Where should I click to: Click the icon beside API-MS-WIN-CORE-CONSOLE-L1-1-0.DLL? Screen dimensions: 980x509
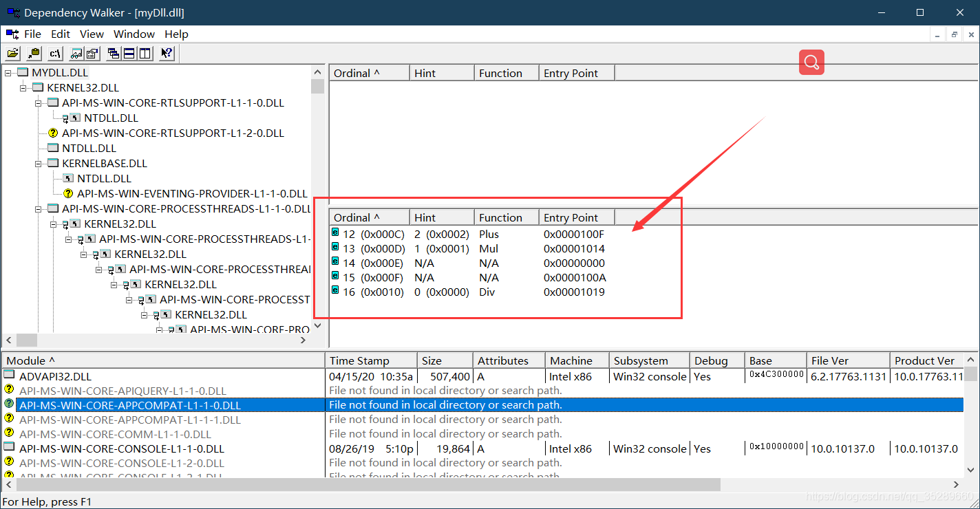9,448
